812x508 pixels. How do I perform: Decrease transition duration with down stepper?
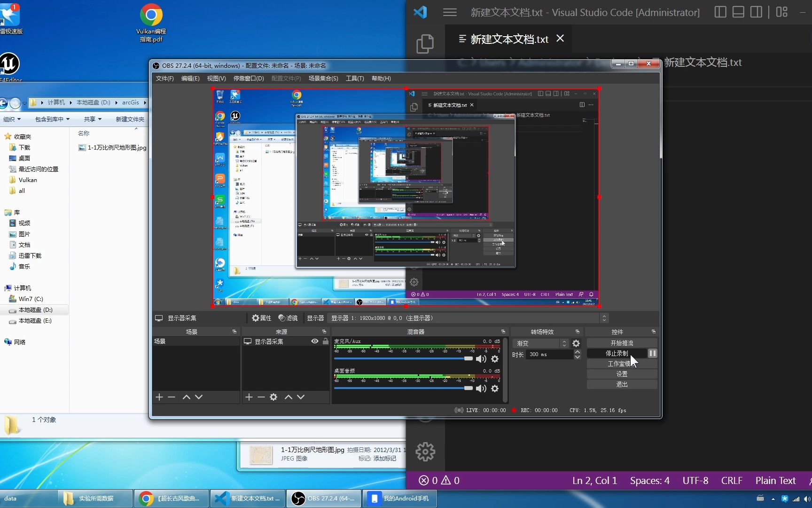tap(578, 357)
